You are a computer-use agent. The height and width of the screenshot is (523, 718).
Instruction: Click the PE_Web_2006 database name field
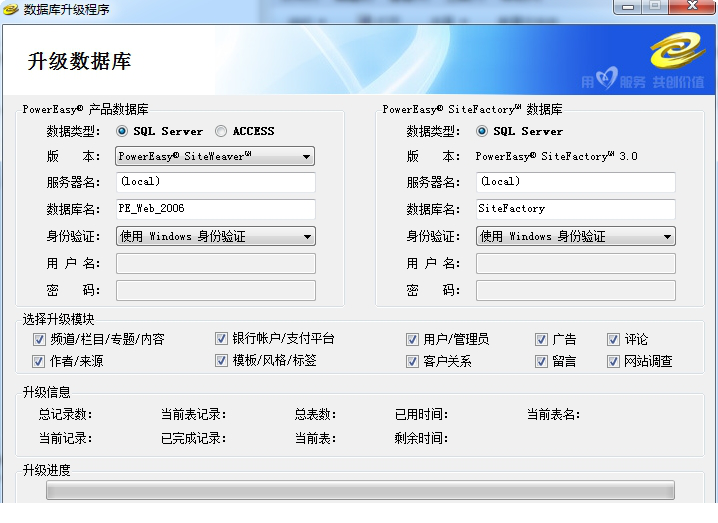click(x=216, y=209)
